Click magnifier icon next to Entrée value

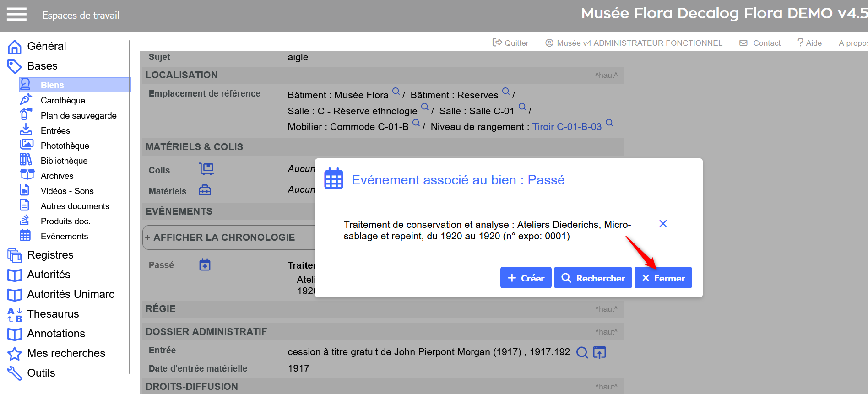click(x=582, y=352)
